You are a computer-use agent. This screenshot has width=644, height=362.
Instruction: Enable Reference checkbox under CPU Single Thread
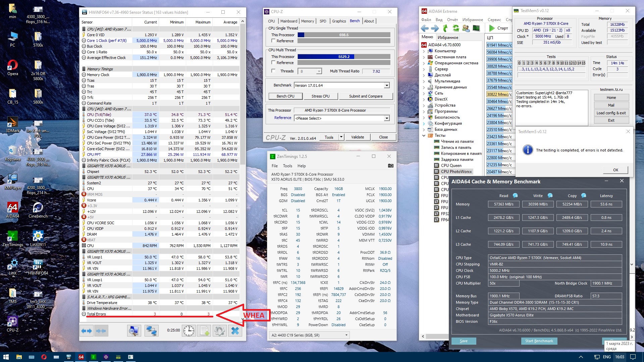coord(273,41)
